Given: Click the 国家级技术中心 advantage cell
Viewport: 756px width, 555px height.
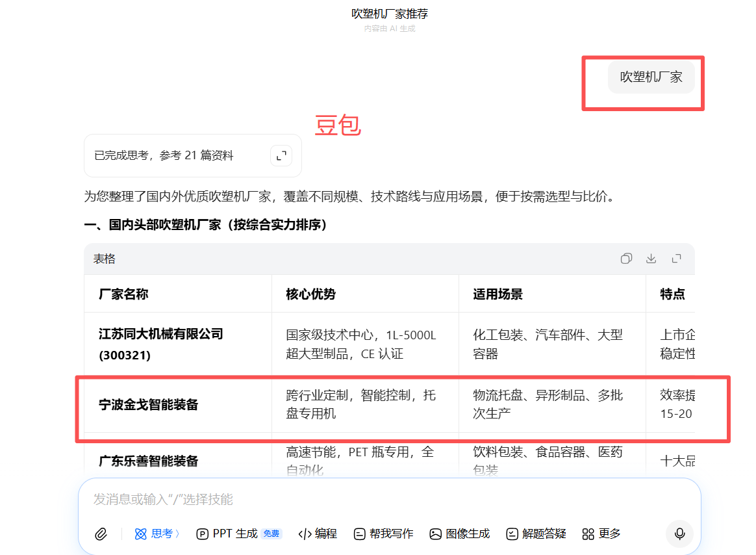Looking at the screenshot, I should coord(365,344).
